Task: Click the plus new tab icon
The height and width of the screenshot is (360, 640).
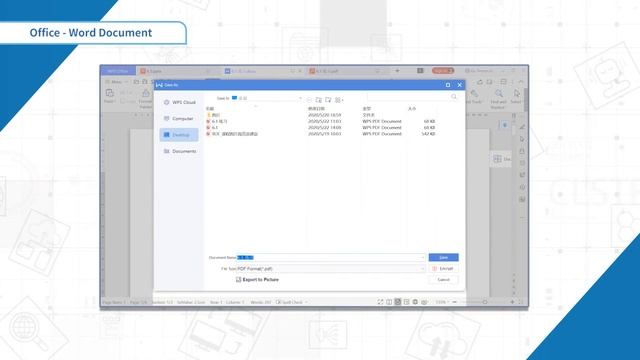Action: click(397, 71)
